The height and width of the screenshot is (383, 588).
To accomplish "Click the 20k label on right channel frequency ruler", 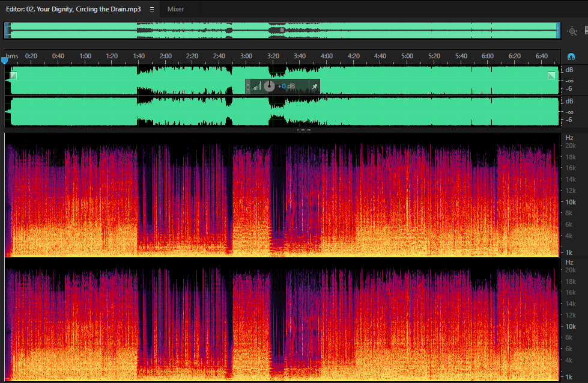I will coord(571,270).
